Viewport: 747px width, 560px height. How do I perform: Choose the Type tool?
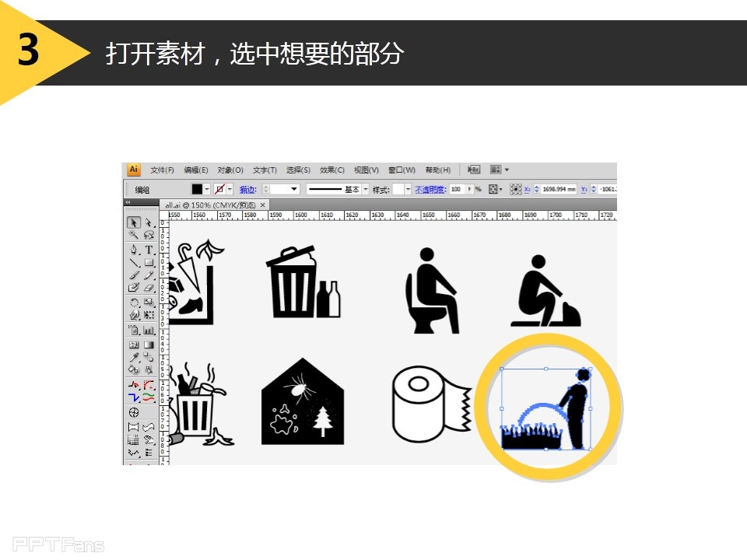coord(147,250)
